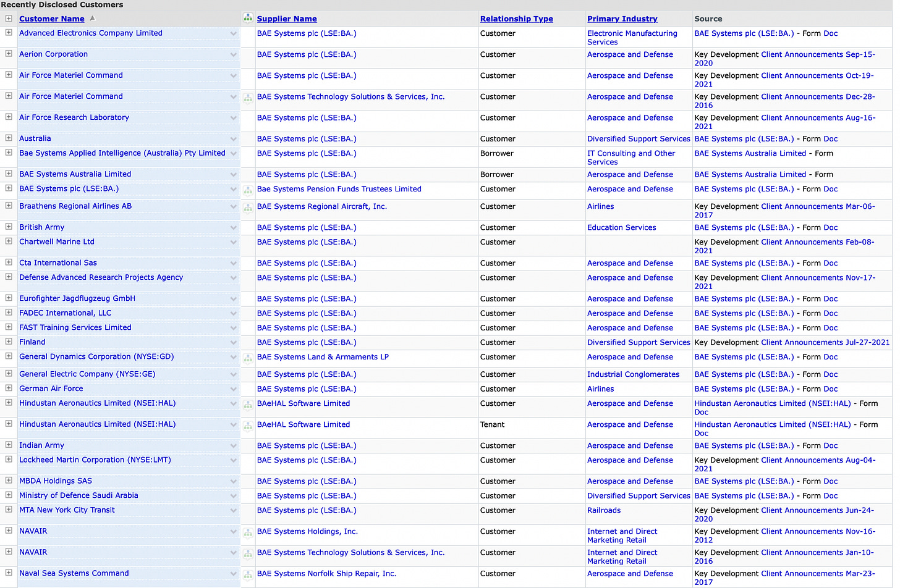
Task: Open the BAE Systems Land & Armaments LP link
Action: 323,357
